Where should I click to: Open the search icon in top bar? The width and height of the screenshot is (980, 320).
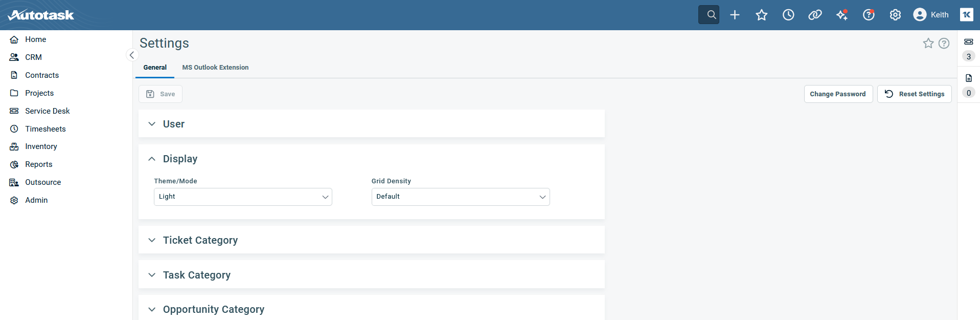pyautogui.click(x=709, y=15)
